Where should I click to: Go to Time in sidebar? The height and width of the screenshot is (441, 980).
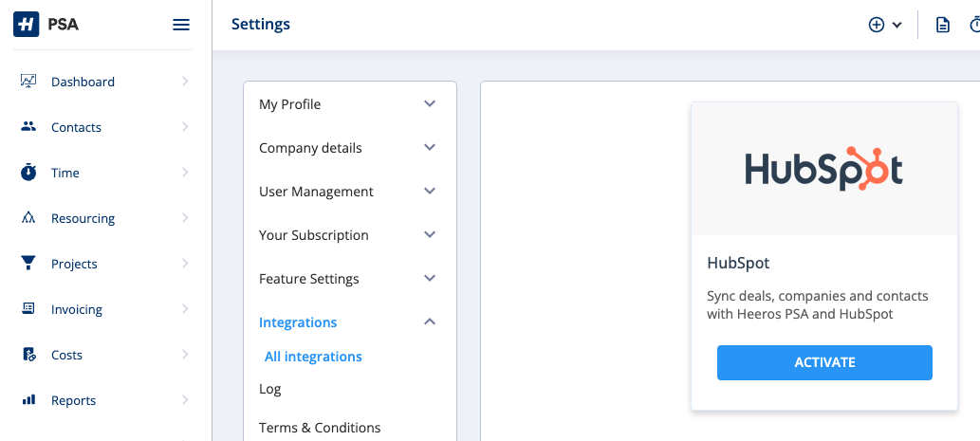tap(65, 173)
